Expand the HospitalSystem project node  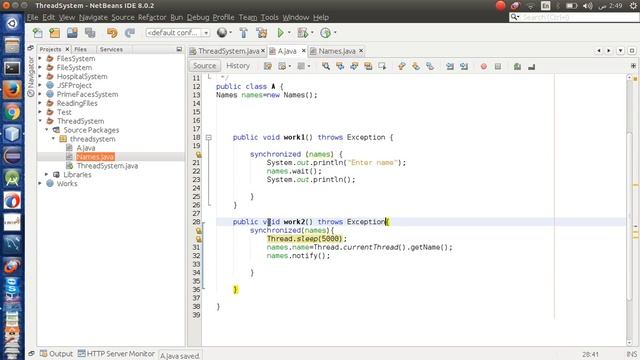[x=40, y=76]
